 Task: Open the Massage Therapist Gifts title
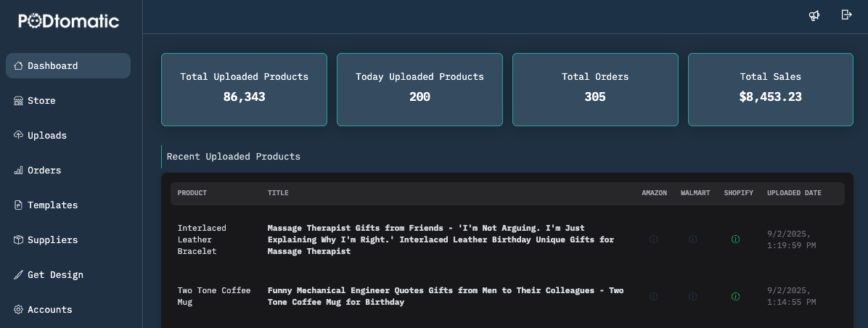(441, 239)
